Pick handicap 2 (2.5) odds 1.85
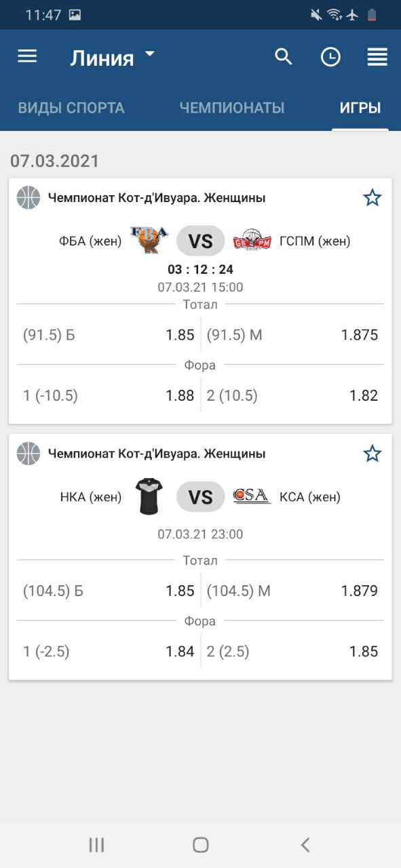This screenshot has width=401, height=868. click(292, 652)
